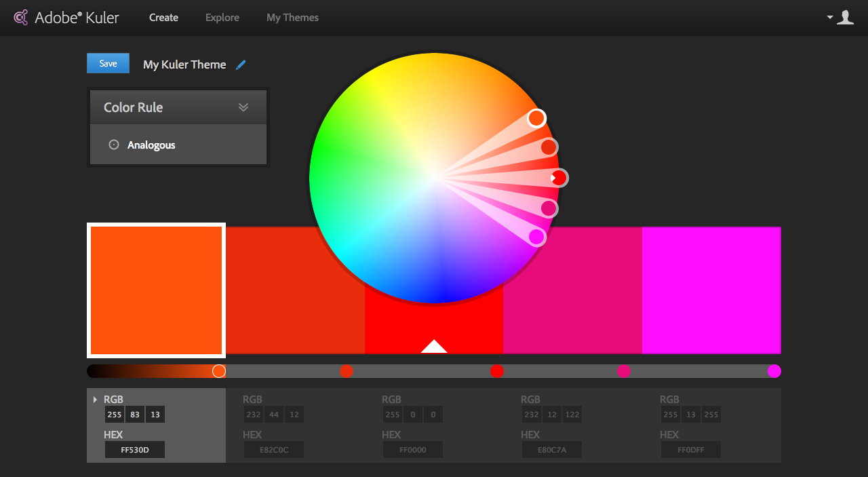The width and height of the screenshot is (868, 477).
Task: Open the user account profile icon
Action: click(x=845, y=18)
